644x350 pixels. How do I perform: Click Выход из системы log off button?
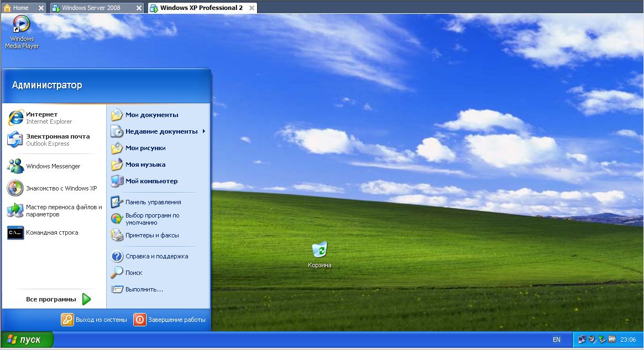point(94,320)
